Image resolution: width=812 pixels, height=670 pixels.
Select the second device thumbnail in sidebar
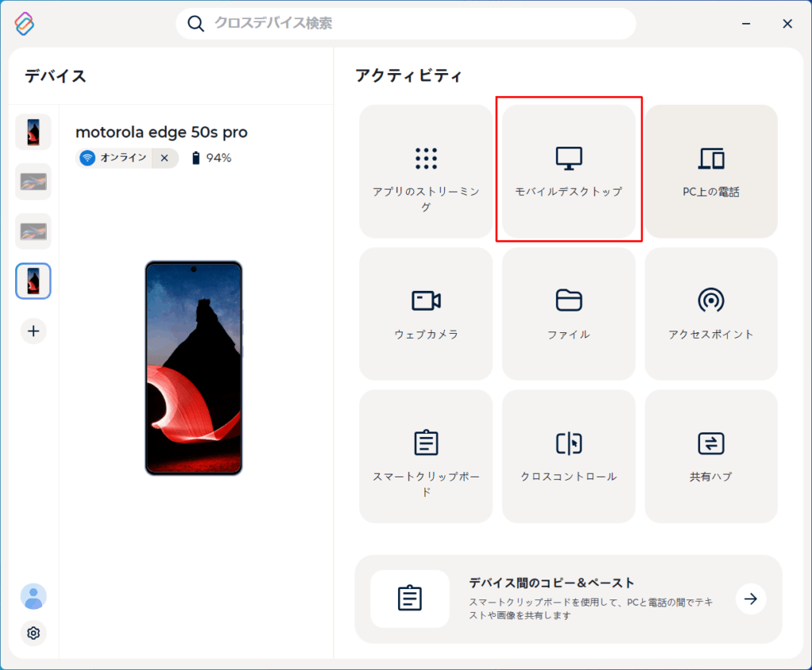33,182
